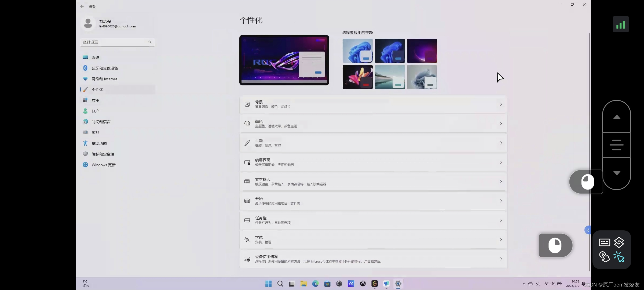The image size is (644, 290).
Task: Launch the Xbox app from taskbar
Action: [363, 284]
